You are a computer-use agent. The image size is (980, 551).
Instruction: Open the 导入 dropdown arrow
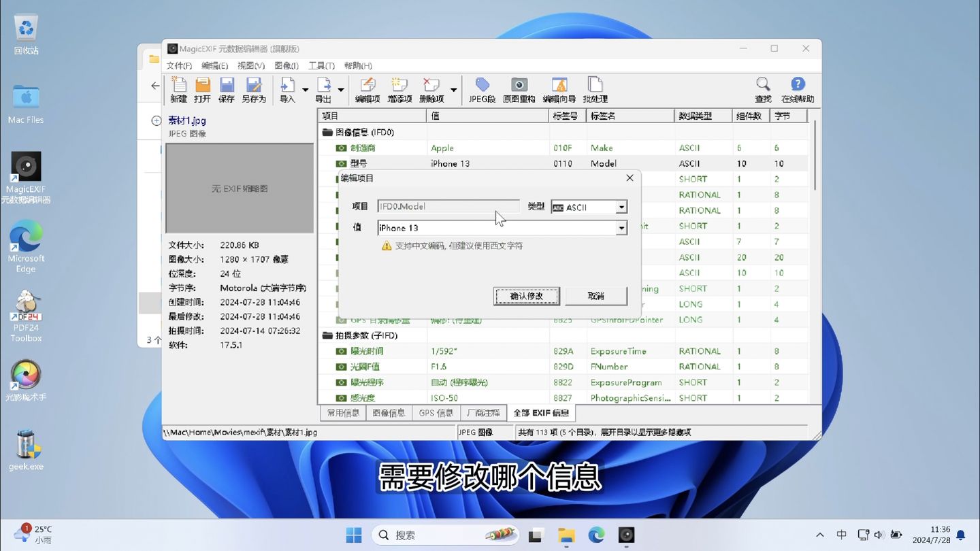click(x=306, y=90)
